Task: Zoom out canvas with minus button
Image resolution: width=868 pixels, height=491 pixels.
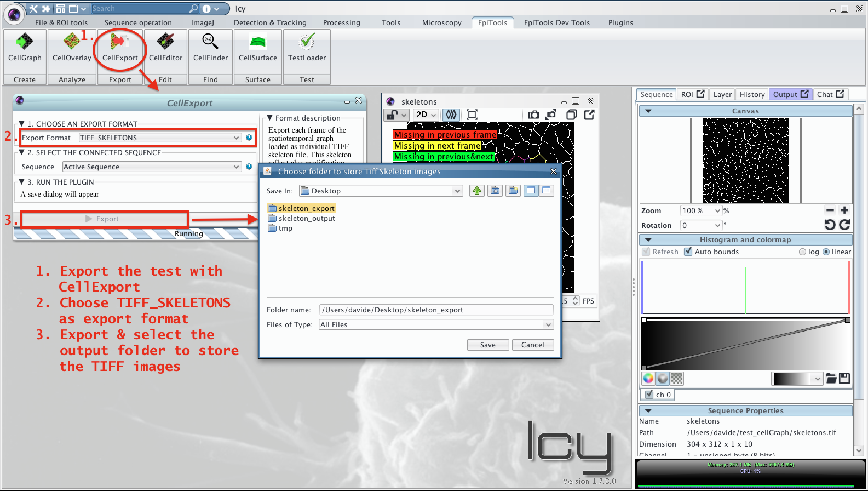Action: click(x=830, y=210)
